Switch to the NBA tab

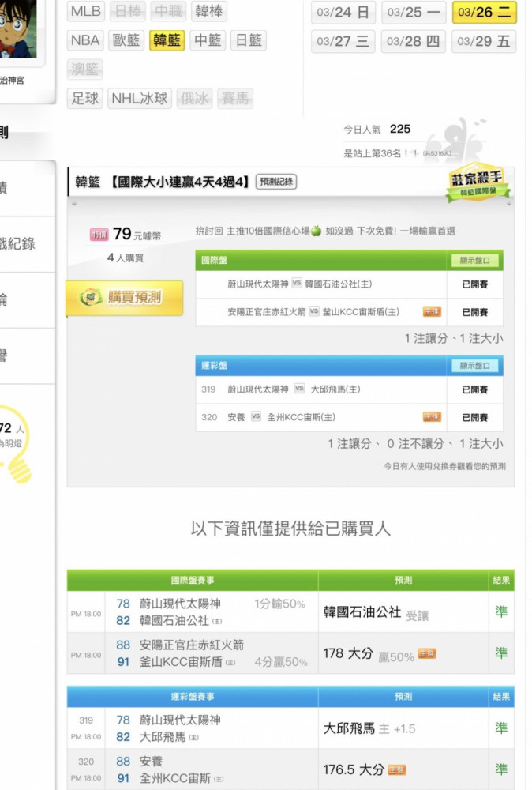[x=85, y=40]
